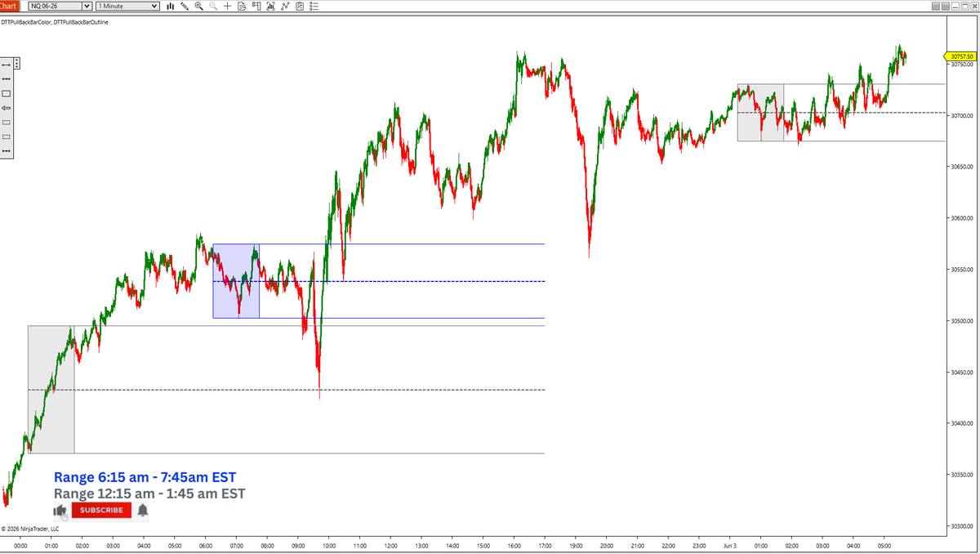The width and height of the screenshot is (980, 554).
Task: Close the chart window
Action: pos(975,6)
